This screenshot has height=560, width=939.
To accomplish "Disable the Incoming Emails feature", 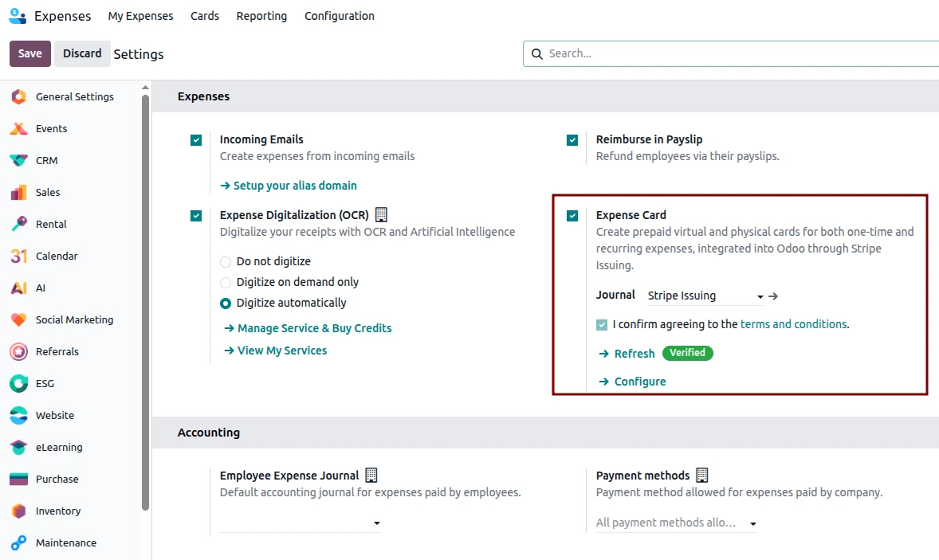I will pos(196,139).
